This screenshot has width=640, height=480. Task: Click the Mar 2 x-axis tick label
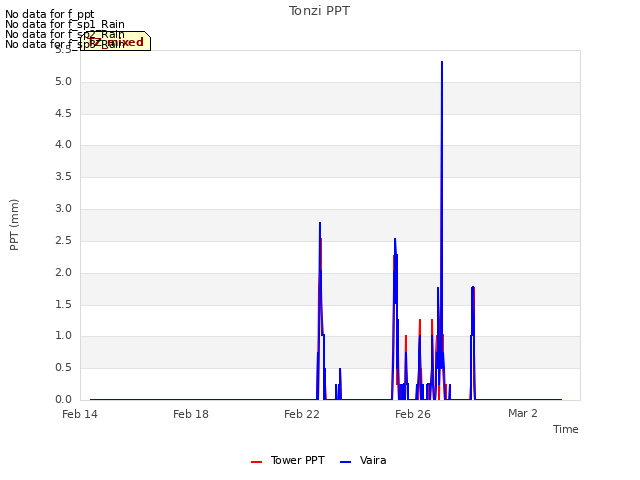523,413
